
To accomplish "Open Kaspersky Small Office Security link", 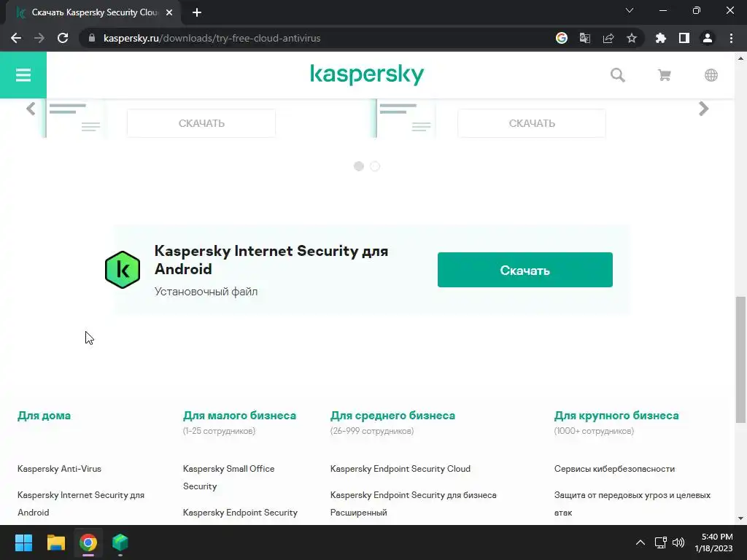I will pos(228,477).
